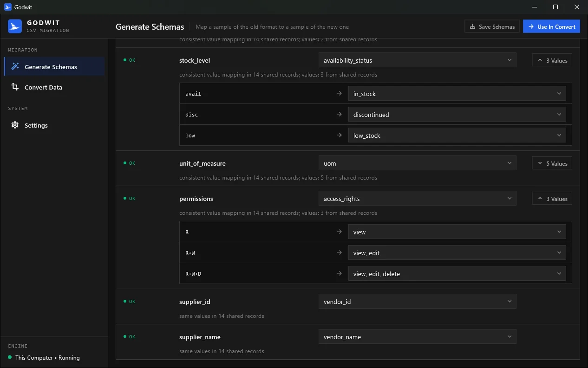This screenshot has width=588, height=368.
Task: Open access_rights column dropdown
Action: (x=417, y=199)
